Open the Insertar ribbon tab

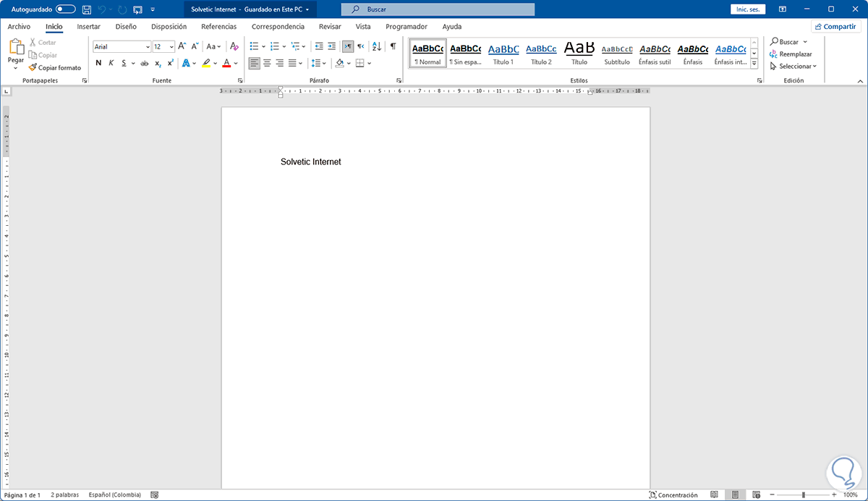pos(88,26)
